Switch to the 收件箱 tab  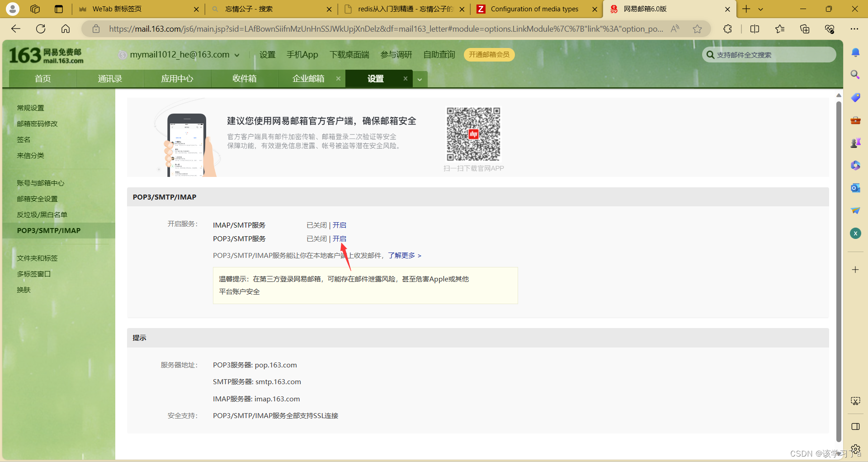pos(245,79)
